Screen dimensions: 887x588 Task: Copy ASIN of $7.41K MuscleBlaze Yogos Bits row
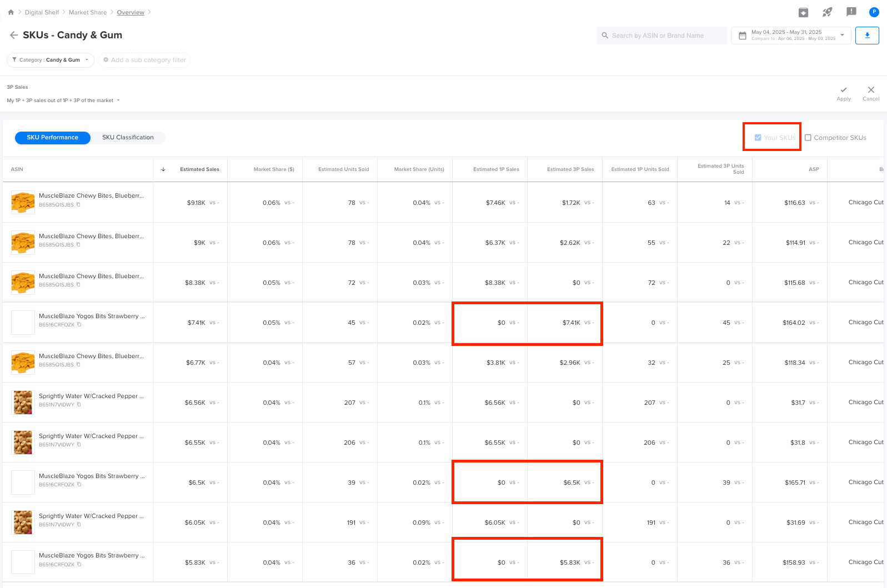pos(79,325)
